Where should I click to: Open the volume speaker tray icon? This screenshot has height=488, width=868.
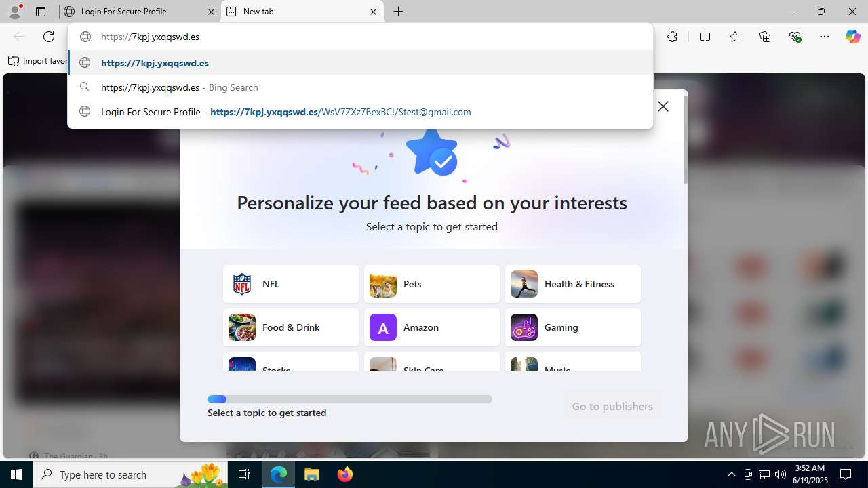click(x=780, y=474)
